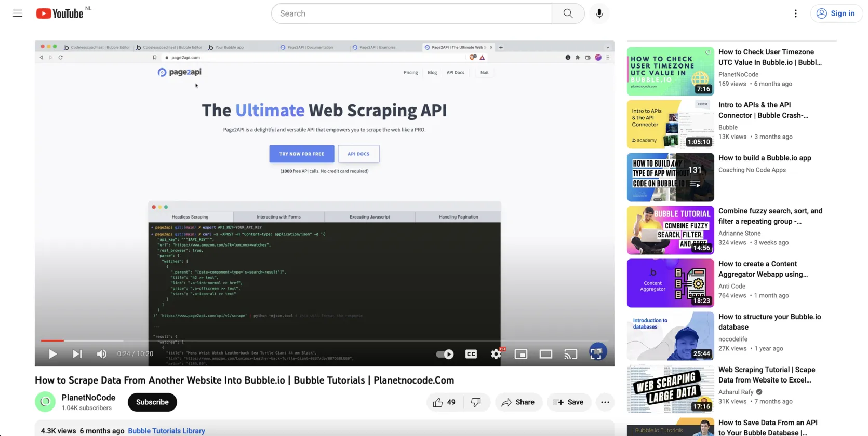Open 'How to structure your Bubble.io database' video
This screenshot has height=436, width=868.
click(770, 322)
